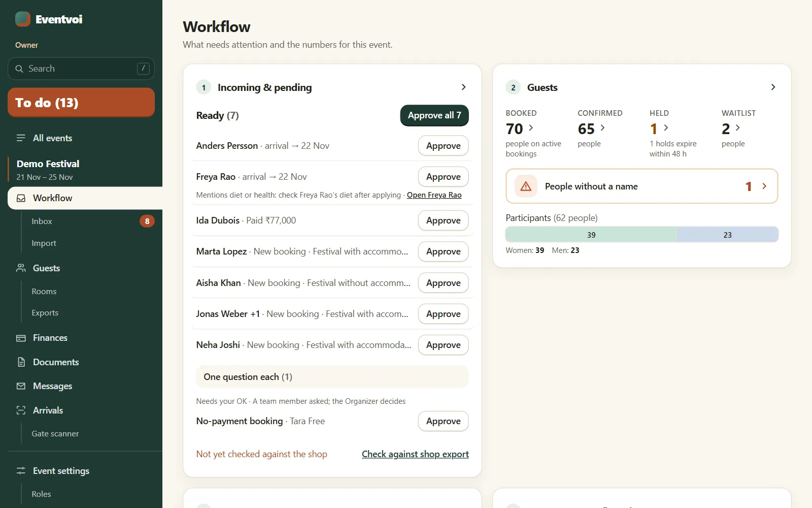Click the Documents file icon
Screen dimensions: 812x508
coord(21,362)
